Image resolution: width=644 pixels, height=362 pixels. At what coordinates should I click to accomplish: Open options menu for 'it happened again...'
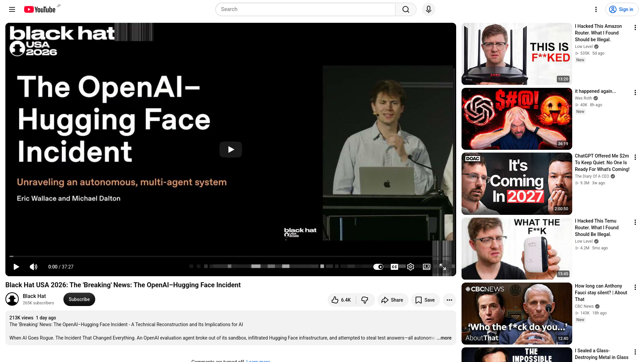point(635,93)
